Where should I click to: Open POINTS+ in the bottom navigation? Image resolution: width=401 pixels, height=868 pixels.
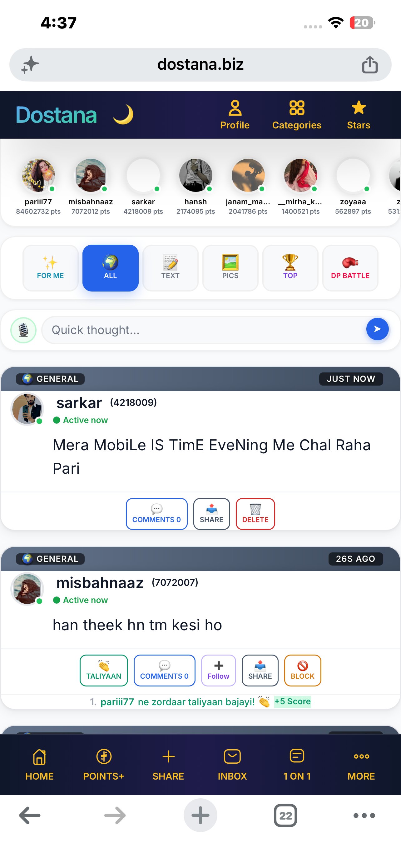(104, 764)
